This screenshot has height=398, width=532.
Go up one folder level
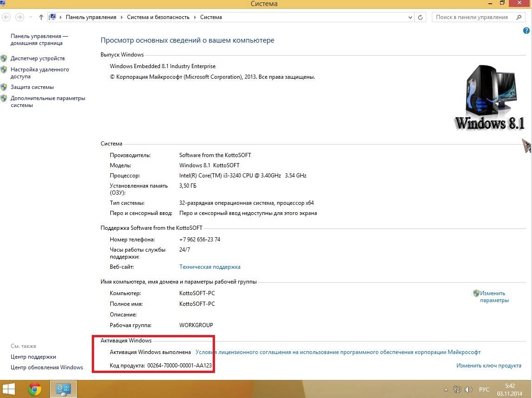41,17
